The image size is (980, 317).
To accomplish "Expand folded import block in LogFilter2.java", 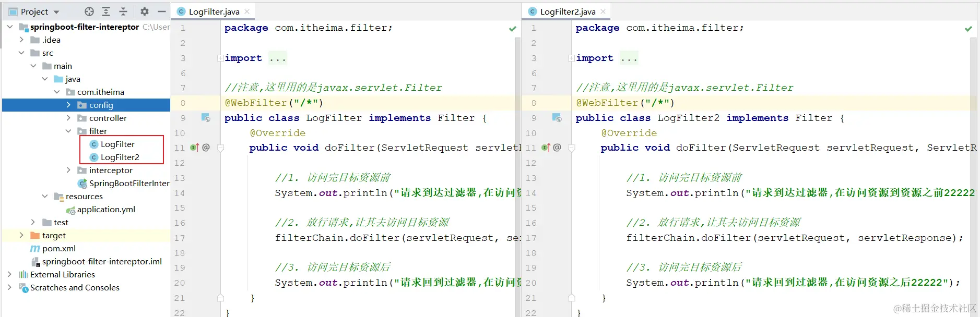I will pos(571,58).
